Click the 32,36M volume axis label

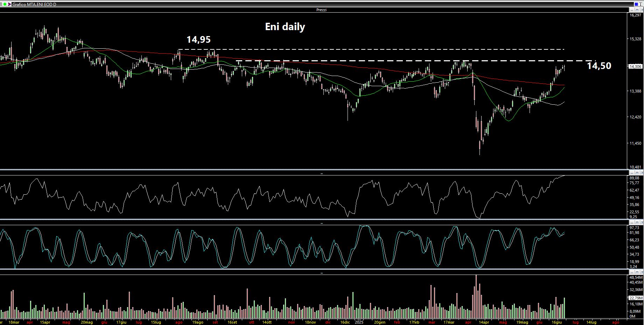636,290
